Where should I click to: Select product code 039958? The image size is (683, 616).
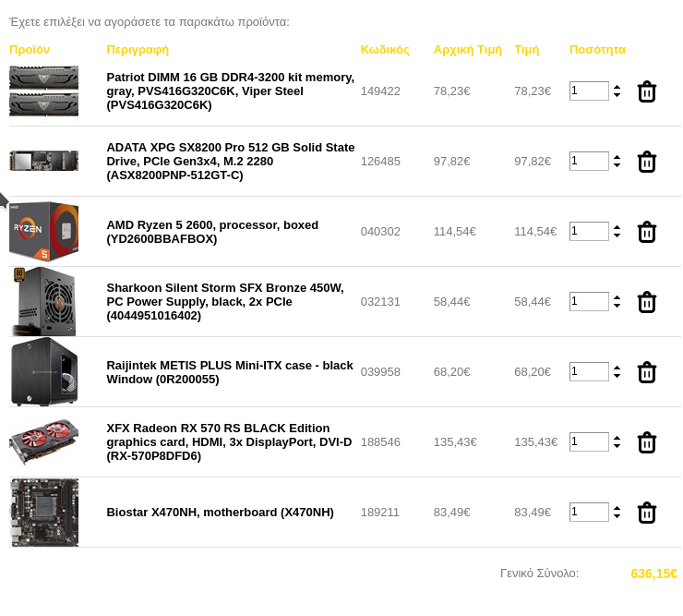click(x=380, y=372)
